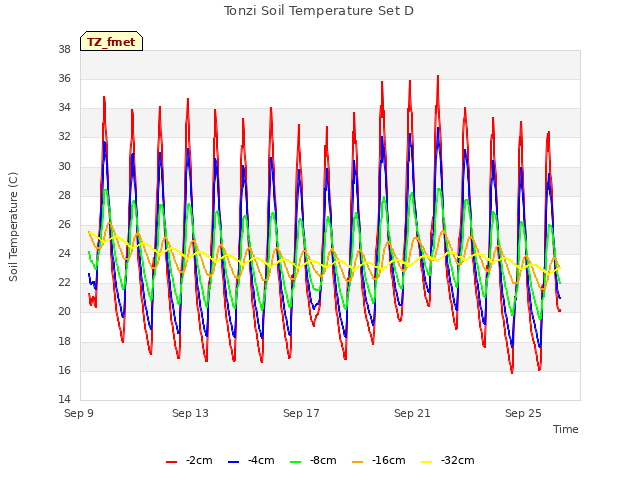Click the Sep 21 x-axis tick label
The image size is (640, 480).
412,413
